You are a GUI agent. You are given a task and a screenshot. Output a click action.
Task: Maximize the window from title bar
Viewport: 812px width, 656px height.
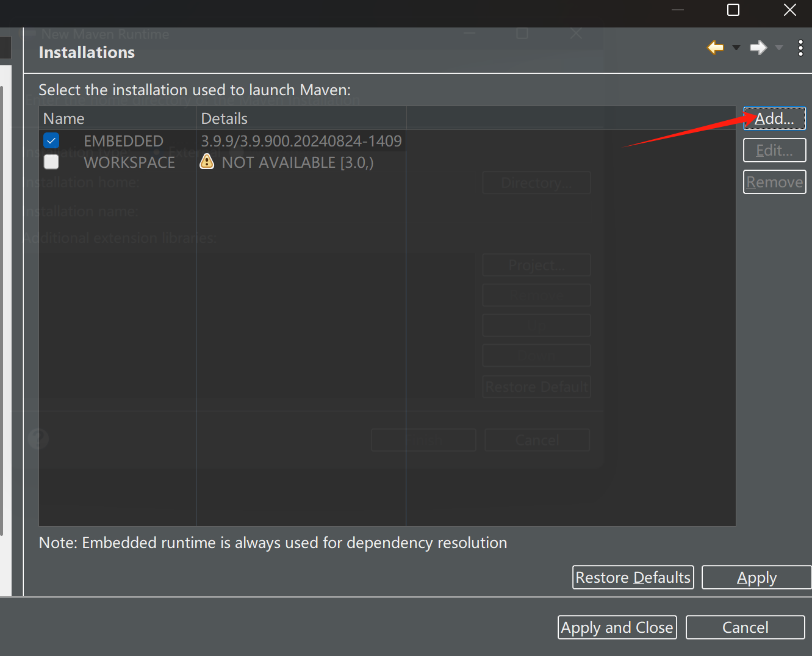(733, 10)
